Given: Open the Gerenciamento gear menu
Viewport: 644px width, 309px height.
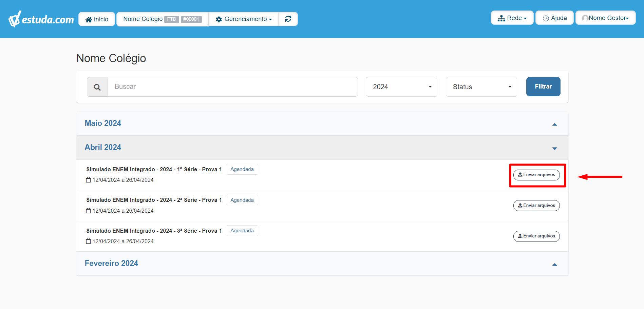Looking at the screenshot, I should pos(244,19).
